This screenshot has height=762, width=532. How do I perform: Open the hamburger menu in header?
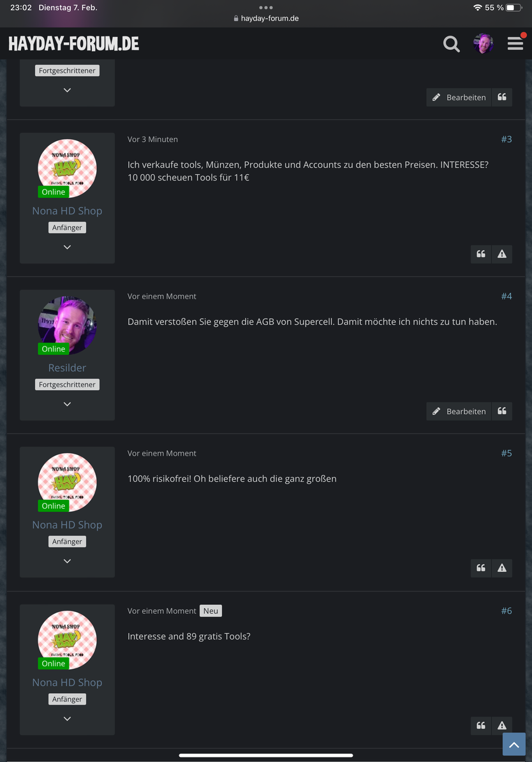point(515,44)
